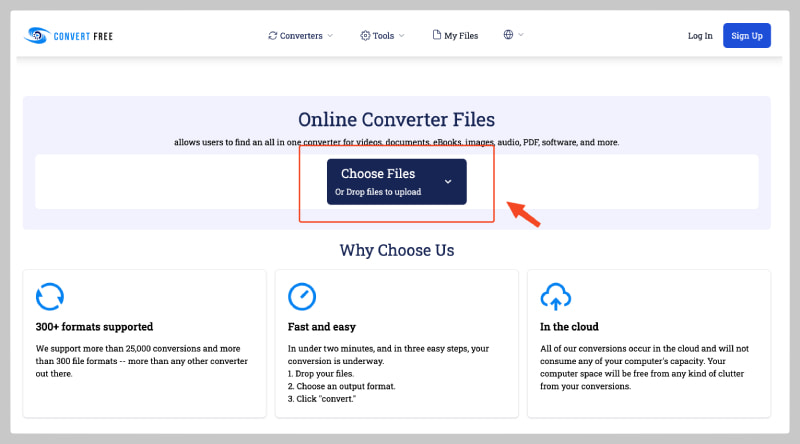Click the Online Converter Files heading

pyautogui.click(x=396, y=119)
